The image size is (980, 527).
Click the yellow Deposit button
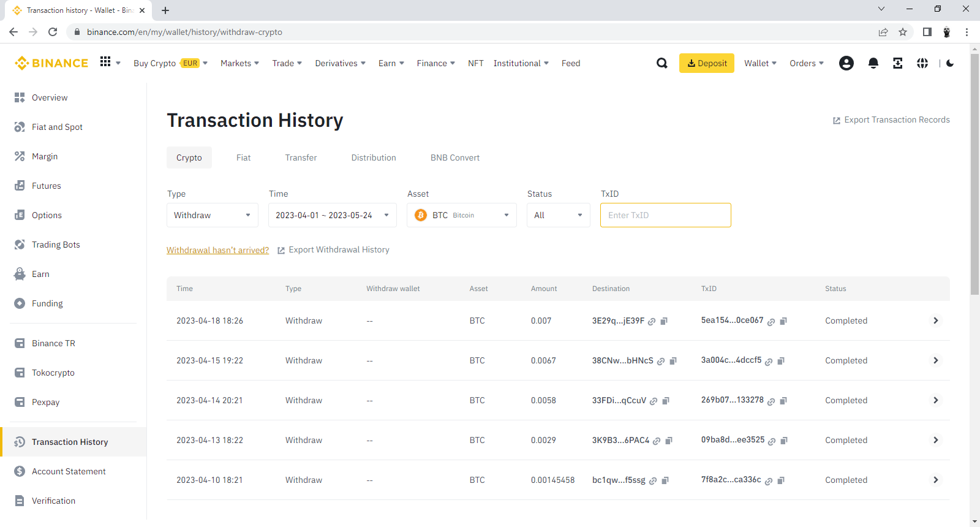707,63
